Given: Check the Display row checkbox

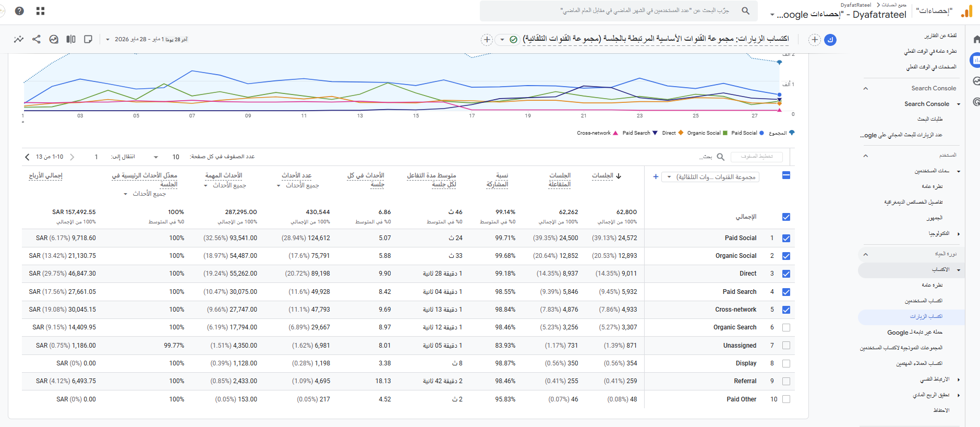Looking at the screenshot, I should [x=786, y=363].
